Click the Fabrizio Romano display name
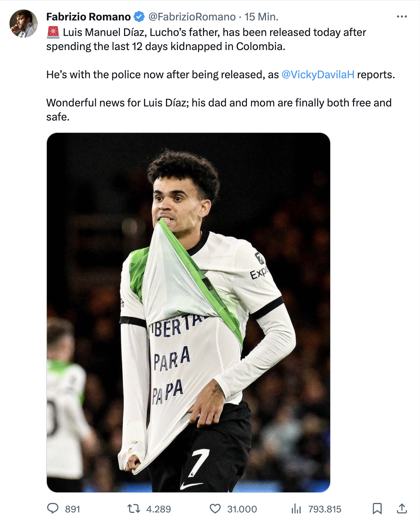The height and width of the screenshot is (523, 420). tap(88, 17)
